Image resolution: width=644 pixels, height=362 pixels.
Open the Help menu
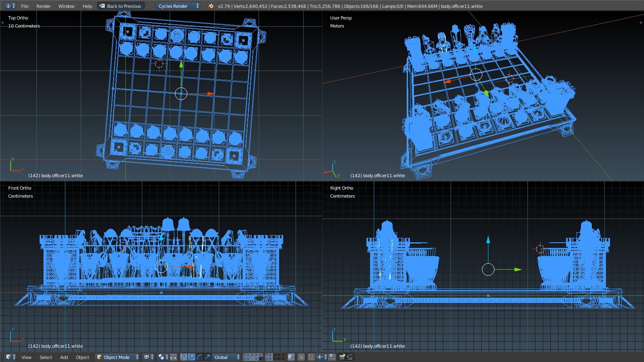point(87,6)
